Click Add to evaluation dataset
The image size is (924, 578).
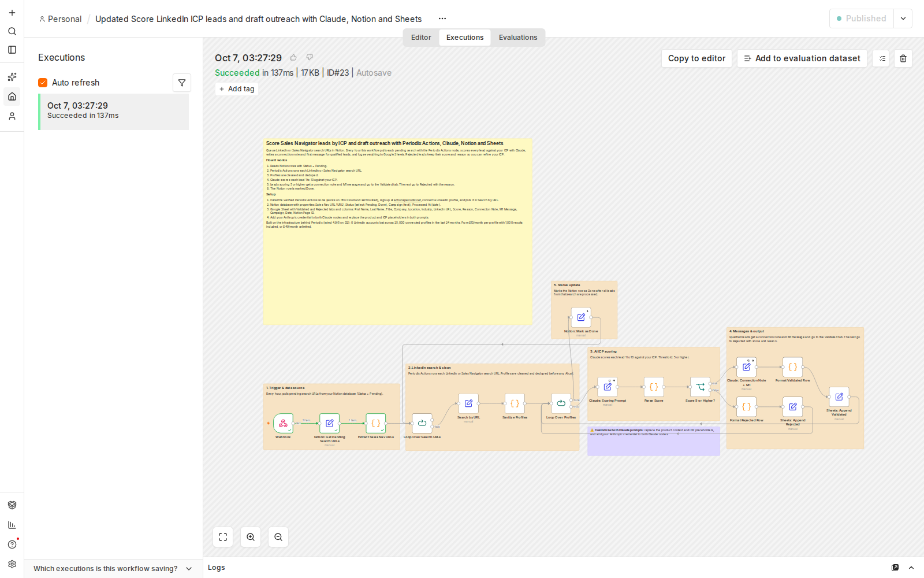[x=802, y=58]
